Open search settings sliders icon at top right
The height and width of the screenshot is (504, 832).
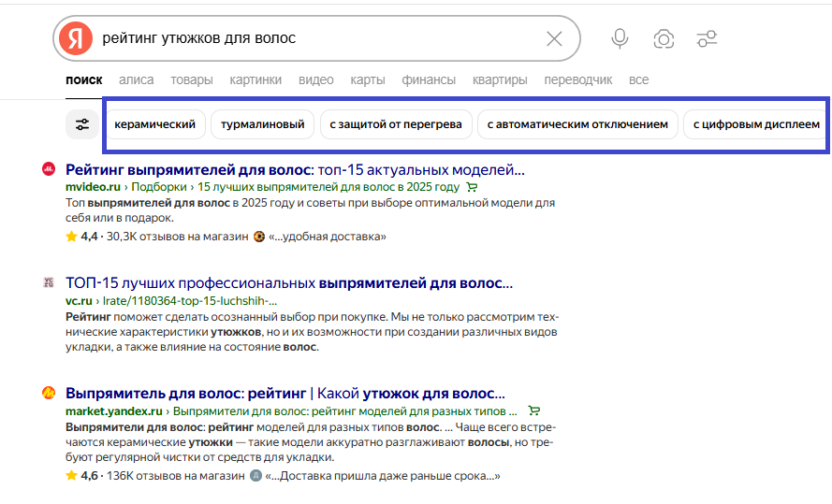(707, 38)
